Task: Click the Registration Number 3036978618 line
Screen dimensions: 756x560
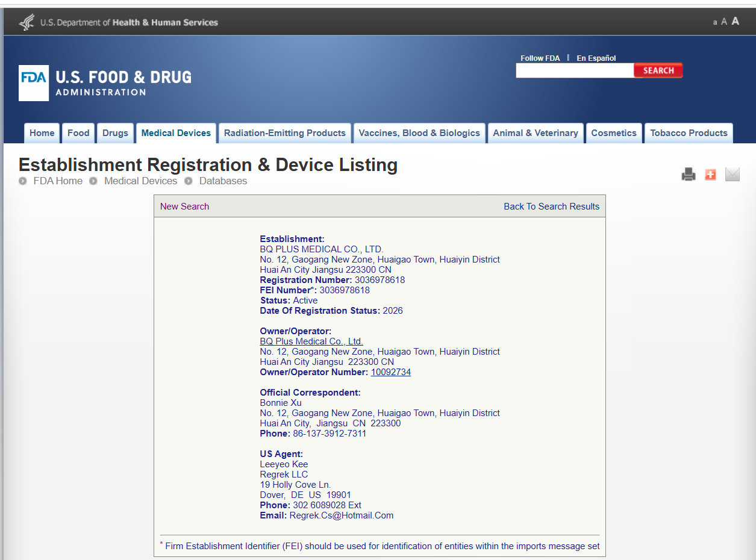Action: 333,280
